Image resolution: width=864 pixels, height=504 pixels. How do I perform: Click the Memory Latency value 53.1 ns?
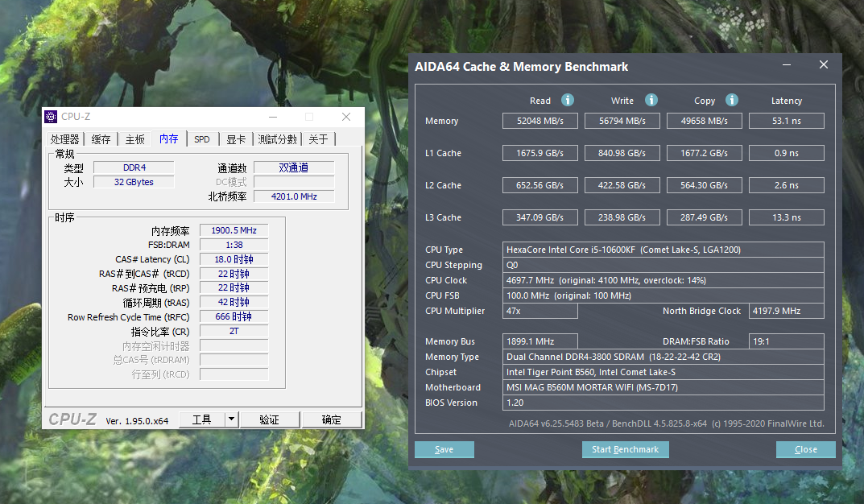pos(787,121)
